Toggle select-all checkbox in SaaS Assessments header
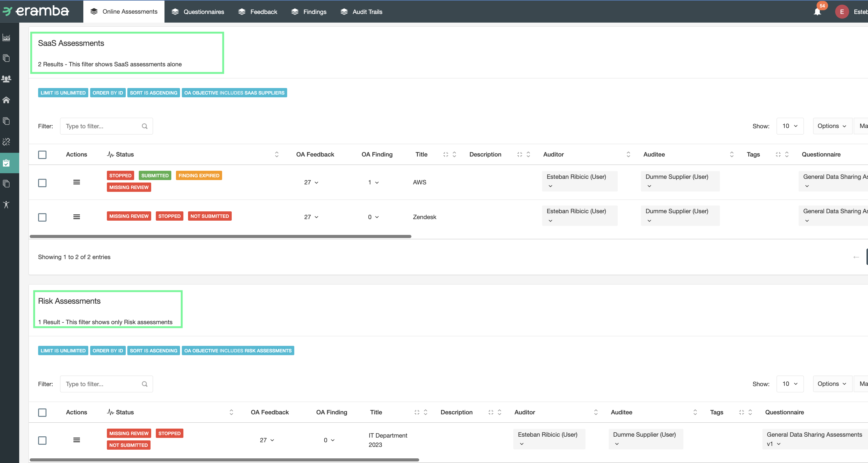The height and width of the screenshot is (463, 868). click(42, 155)
